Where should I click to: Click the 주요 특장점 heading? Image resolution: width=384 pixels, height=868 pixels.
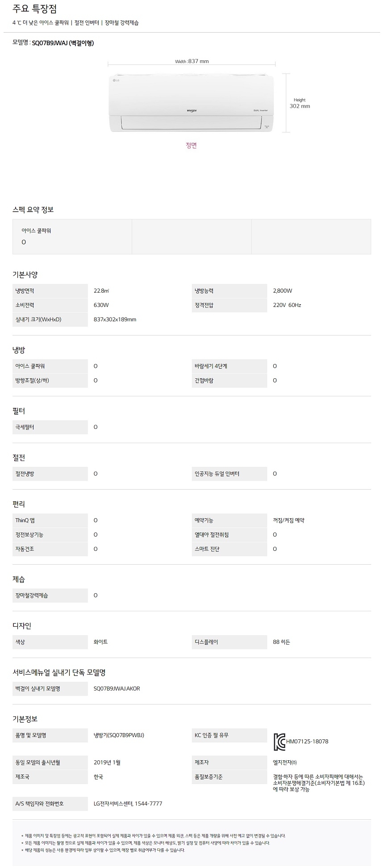[35, 9]
